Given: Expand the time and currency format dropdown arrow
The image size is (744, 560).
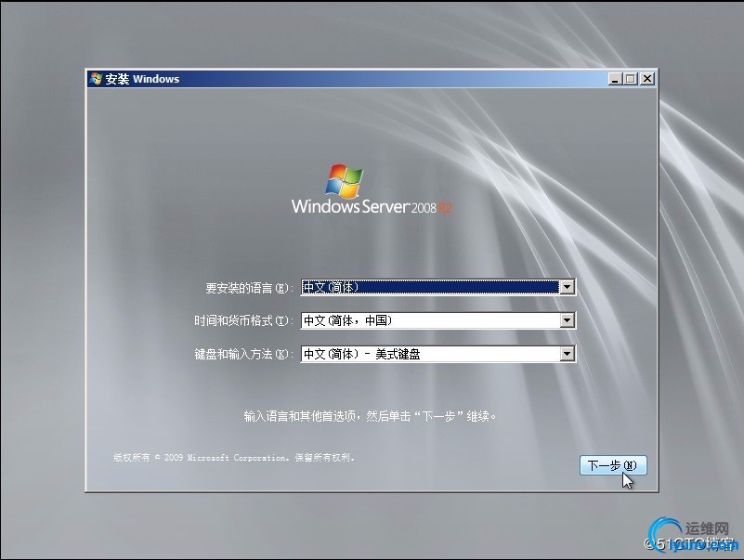Looking at the screenshot, I should (567, 320).
